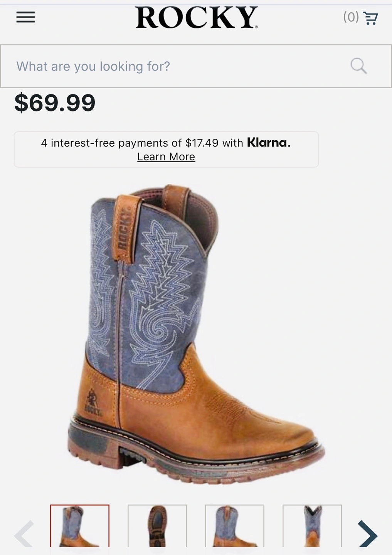Select the boot sole thumbnail
392x555 pixels.
coord(157,526)
